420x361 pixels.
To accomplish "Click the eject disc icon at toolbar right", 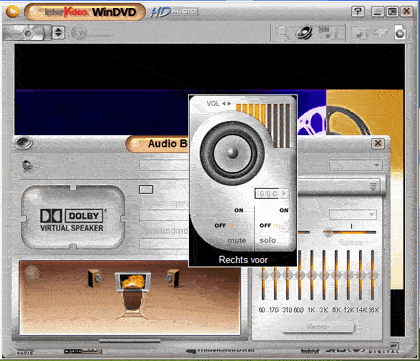I will pos(400,33).
